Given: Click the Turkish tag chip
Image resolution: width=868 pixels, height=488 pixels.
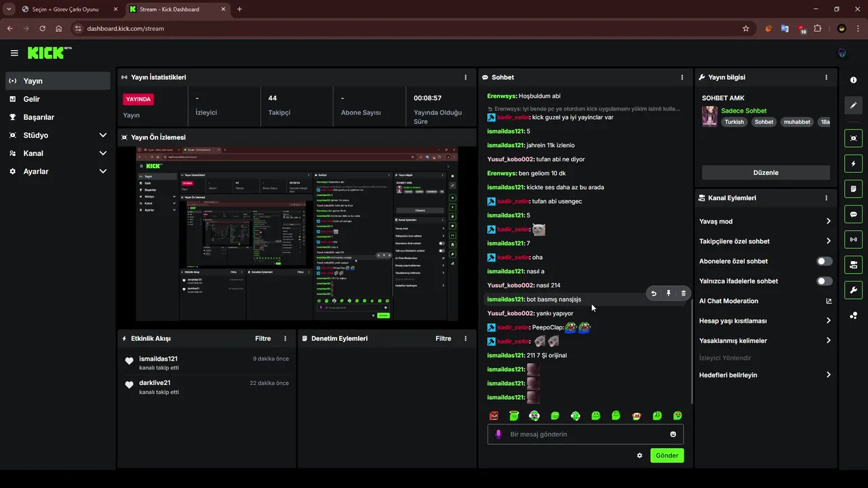Looking at the screenshot, I should [x=734, y=122].
